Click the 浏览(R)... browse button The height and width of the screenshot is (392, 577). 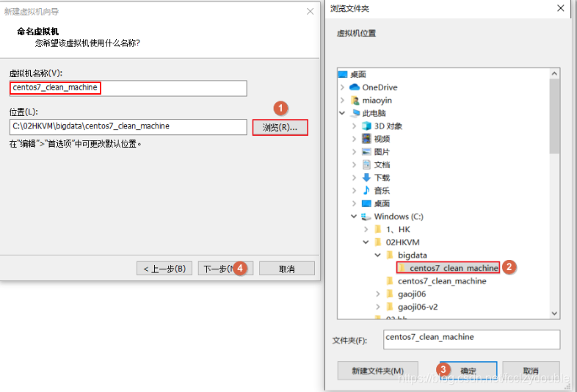coord(280,127)
